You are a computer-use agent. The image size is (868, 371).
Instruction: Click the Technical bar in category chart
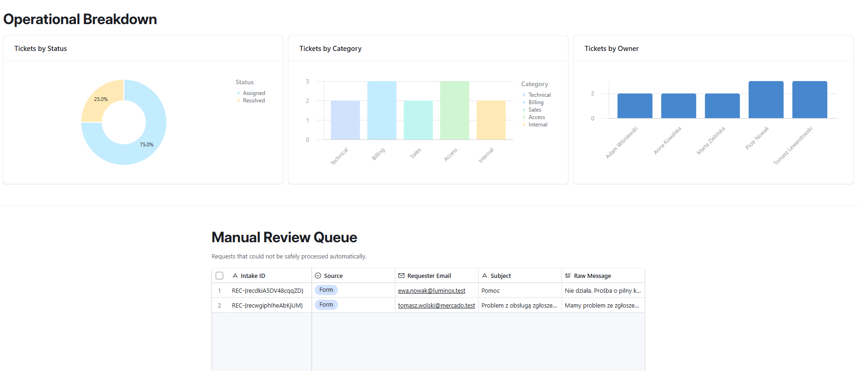click(x=345, y=120)
